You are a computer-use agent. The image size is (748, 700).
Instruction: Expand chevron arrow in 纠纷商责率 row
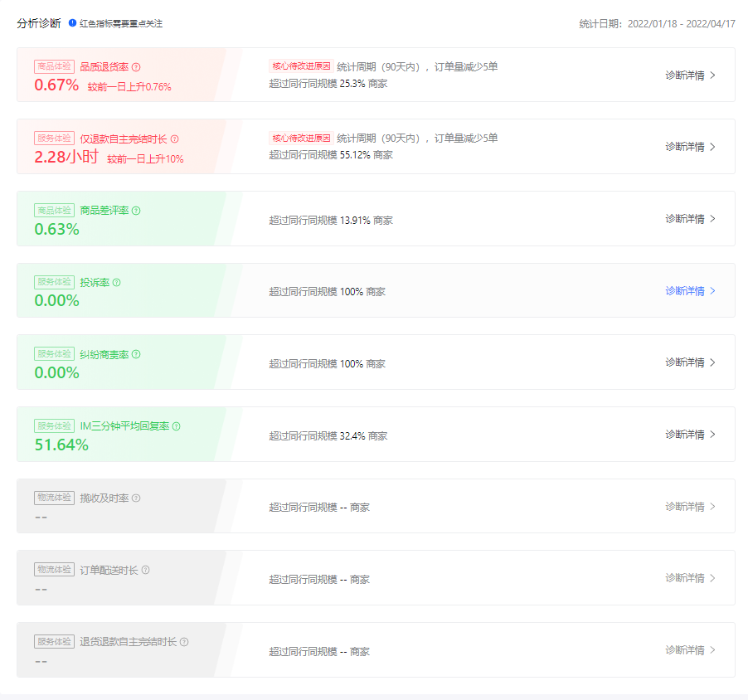pyautogui.click(x=712, y=362)
